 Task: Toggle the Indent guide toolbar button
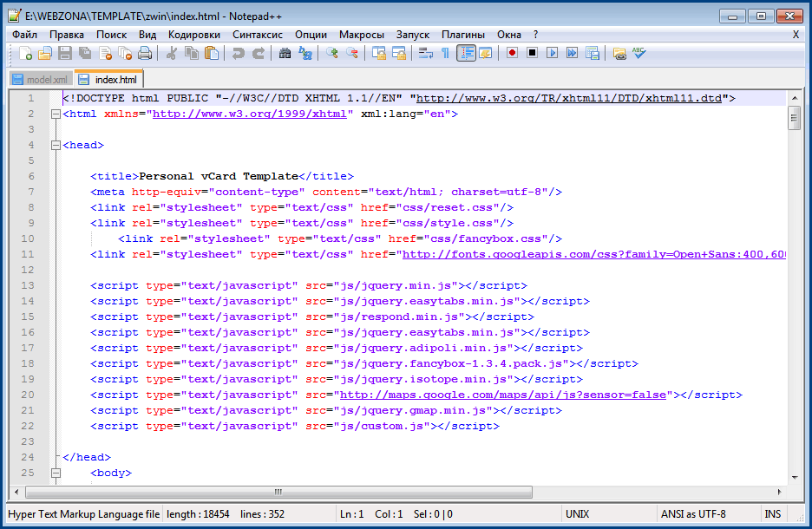pos(467,54)
